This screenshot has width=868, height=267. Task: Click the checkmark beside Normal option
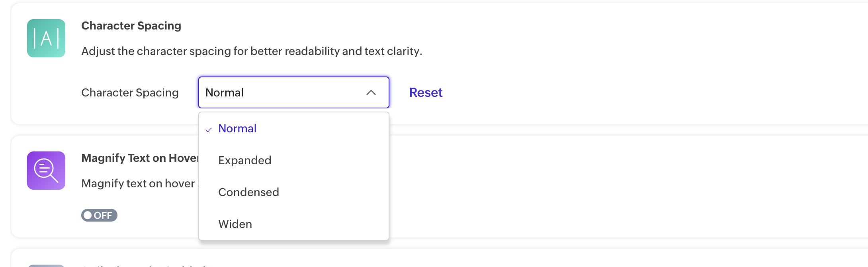tap(209, 130)
